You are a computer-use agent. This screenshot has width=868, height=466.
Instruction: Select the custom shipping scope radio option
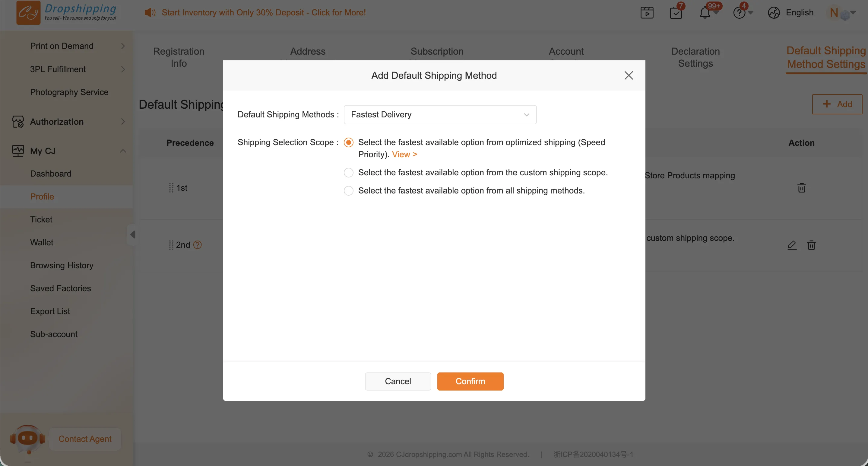tap(348, 173)
